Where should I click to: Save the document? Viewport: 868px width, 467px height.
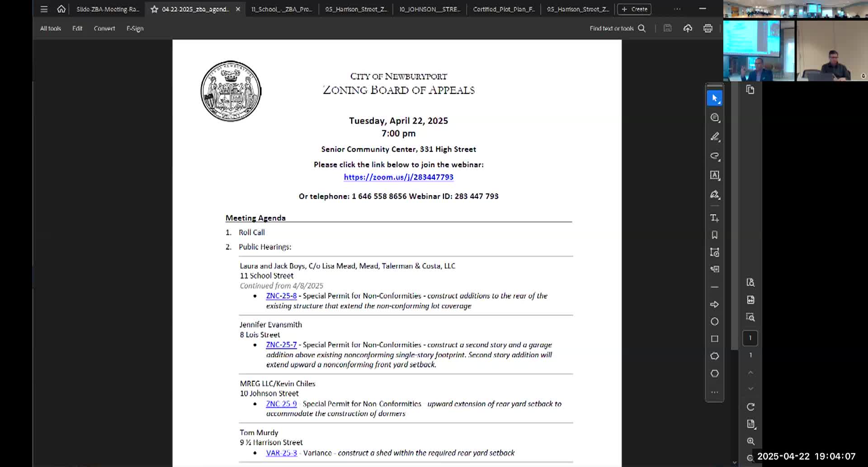click(x=667, y=28)
